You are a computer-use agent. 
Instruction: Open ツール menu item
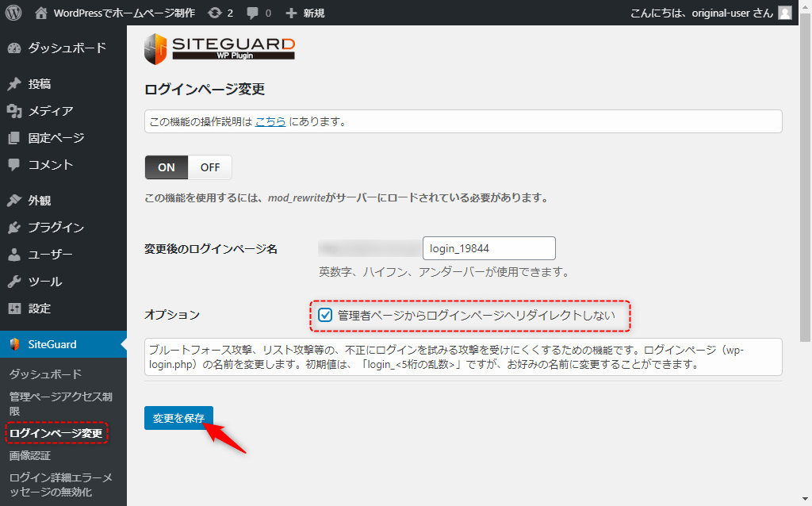coord(63,282)
